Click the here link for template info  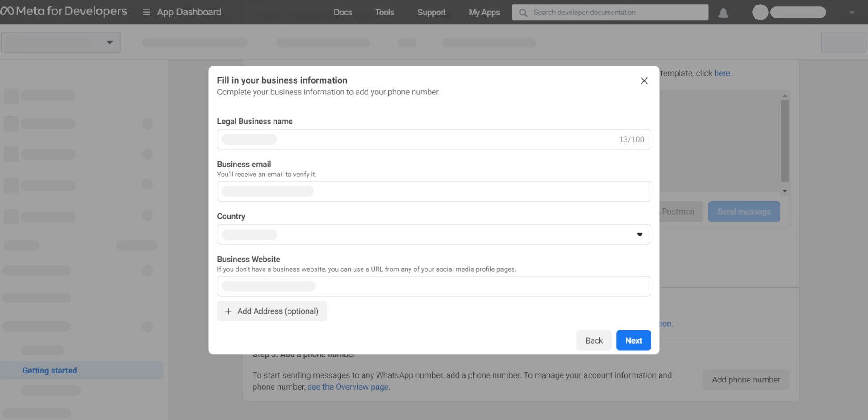click(722, 73)
